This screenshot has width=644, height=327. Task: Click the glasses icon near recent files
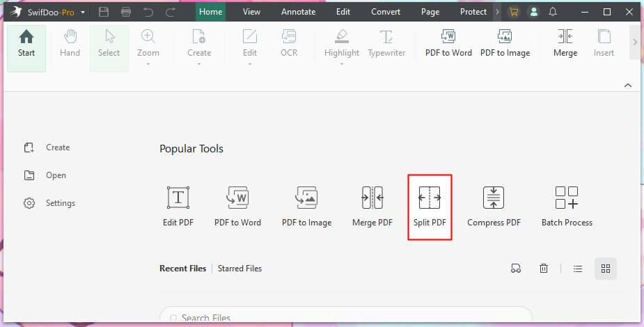tap(516, 269)
